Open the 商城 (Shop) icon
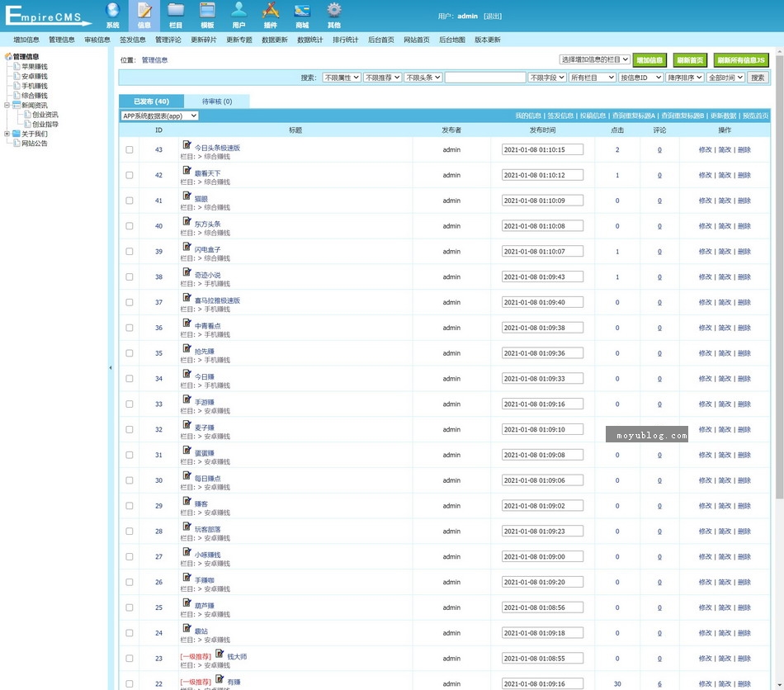This screenshot has width=784, height=690. [x=302, y=12]
